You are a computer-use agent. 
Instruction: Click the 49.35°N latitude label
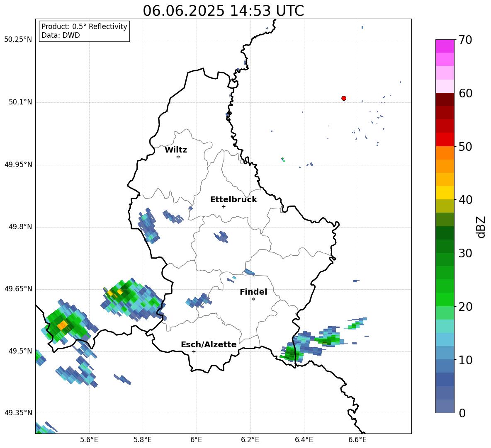click(x=18, y=413)
